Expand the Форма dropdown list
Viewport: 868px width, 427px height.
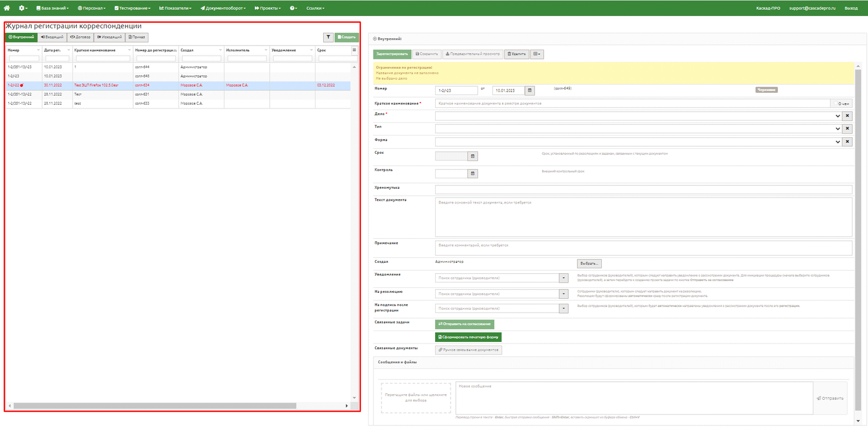(x=838, y=142)
